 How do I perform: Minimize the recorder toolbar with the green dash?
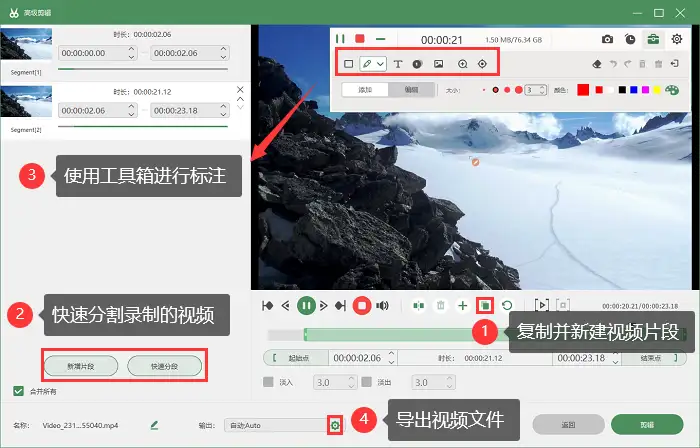(380, 39)
